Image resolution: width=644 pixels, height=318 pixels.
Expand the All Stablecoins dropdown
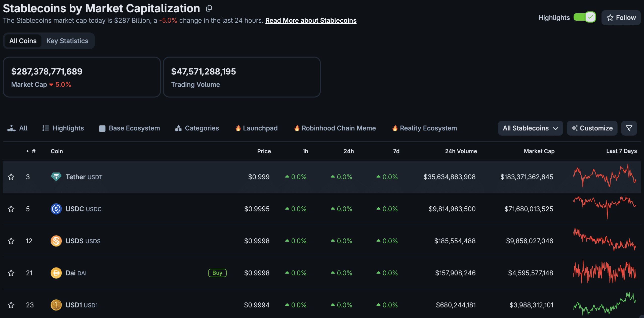click(530, 128)
